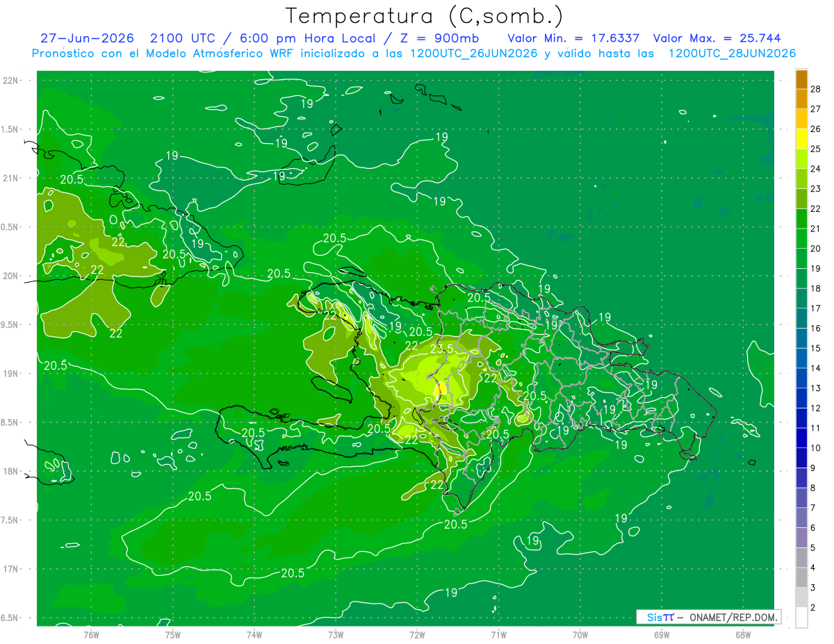Click the topmost brown-orange swatch above 28
Viewport: 834px width, 644px height.
pos(801,79)
